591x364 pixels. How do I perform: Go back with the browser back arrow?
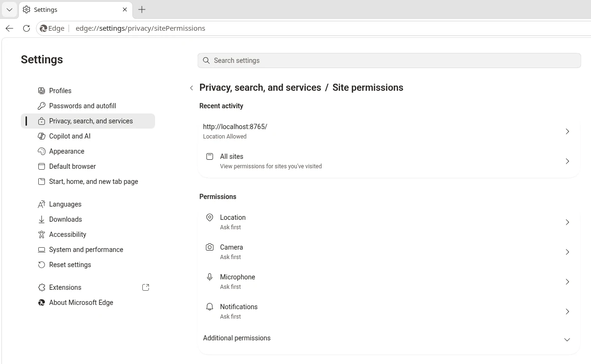[x=9, y=28]
